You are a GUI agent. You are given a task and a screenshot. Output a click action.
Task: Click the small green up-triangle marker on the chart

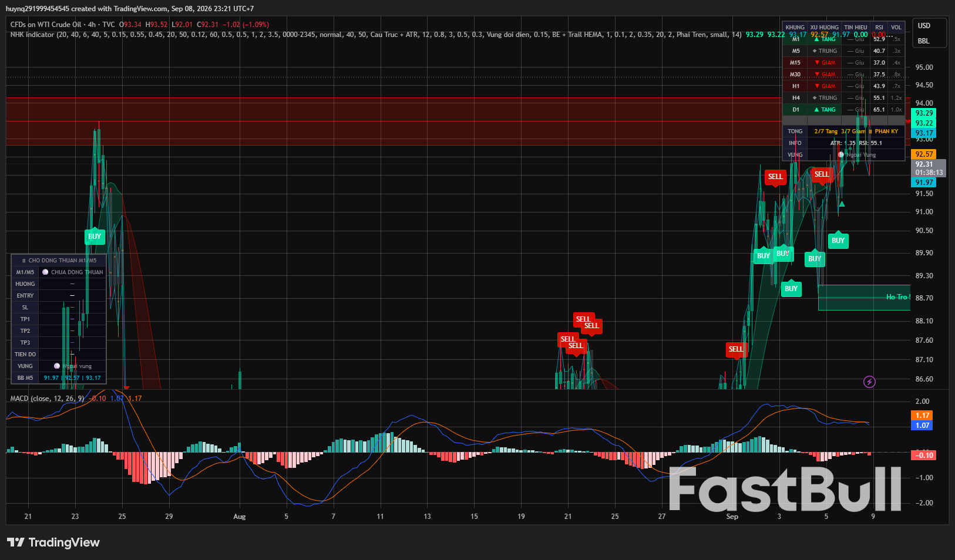[842, 204]
